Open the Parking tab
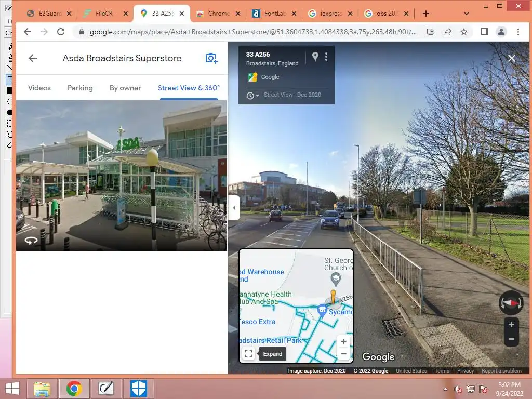This screenshot has height=399, width=532. pyautogui.click(x=80, y=88)
